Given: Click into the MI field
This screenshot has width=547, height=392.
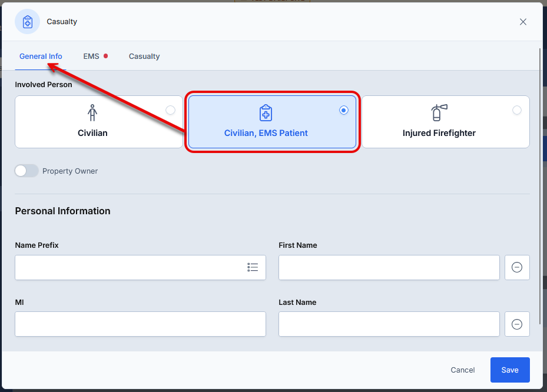Looking at the screenshot, I should (140, 324).
